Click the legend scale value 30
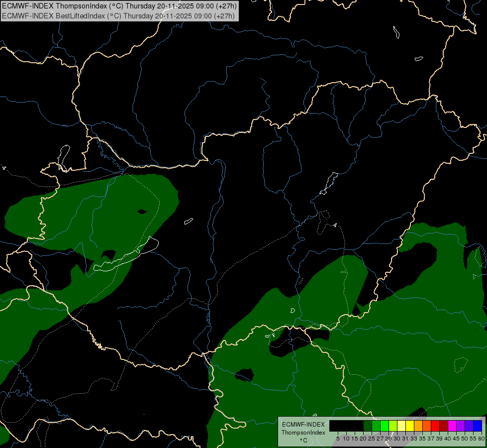The width and height of the screenshot is (487, 448). [x=397, y=439]
